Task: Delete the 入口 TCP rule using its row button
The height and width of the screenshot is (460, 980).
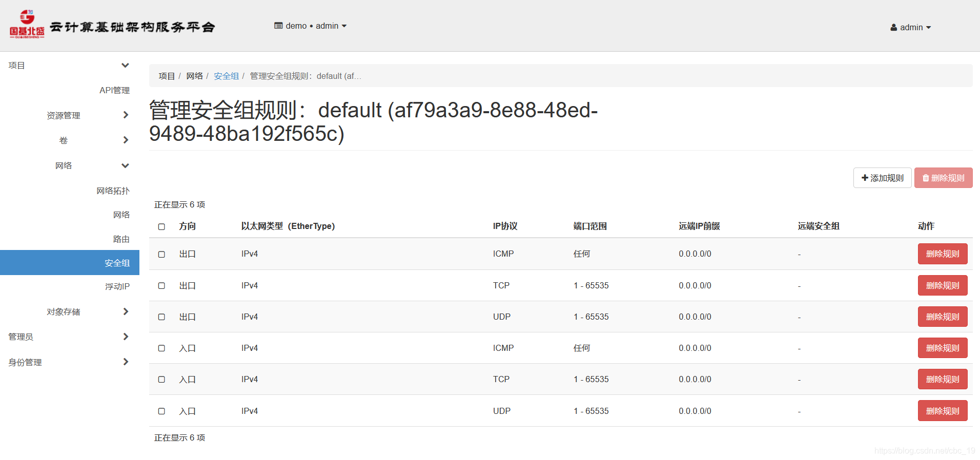Action: [942, 379]
